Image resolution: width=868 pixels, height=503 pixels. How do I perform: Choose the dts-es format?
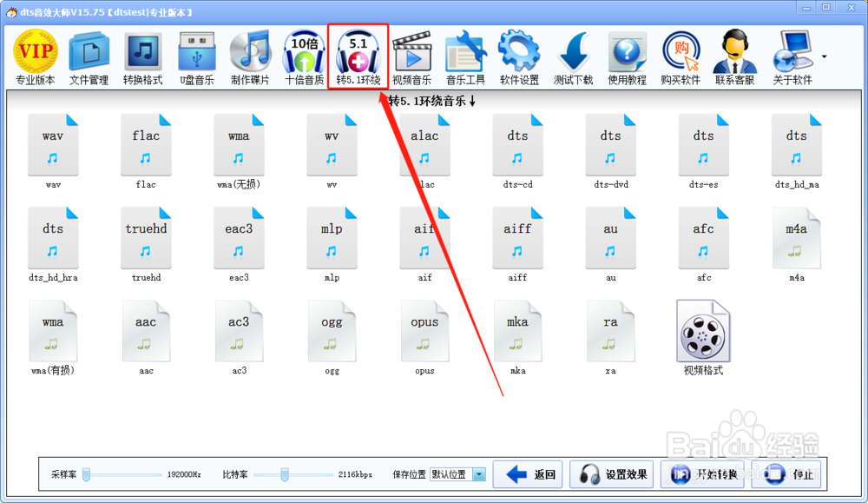(704, 152)
